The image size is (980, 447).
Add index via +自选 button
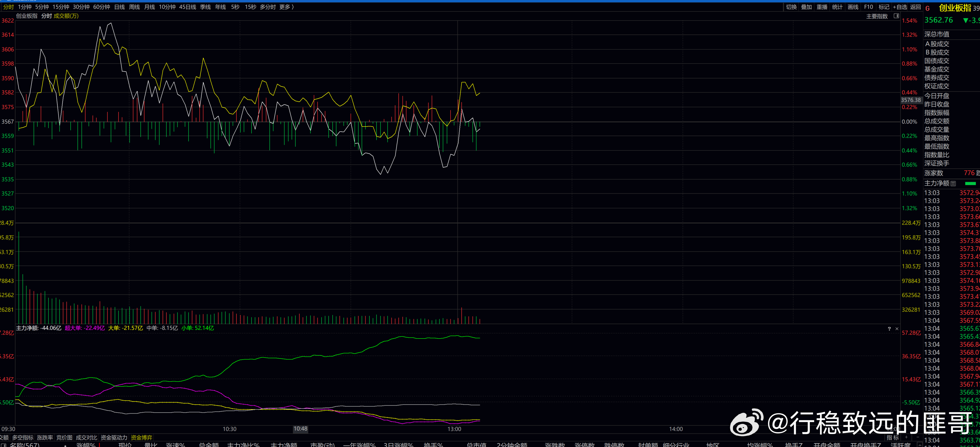(x=900, y=7)
